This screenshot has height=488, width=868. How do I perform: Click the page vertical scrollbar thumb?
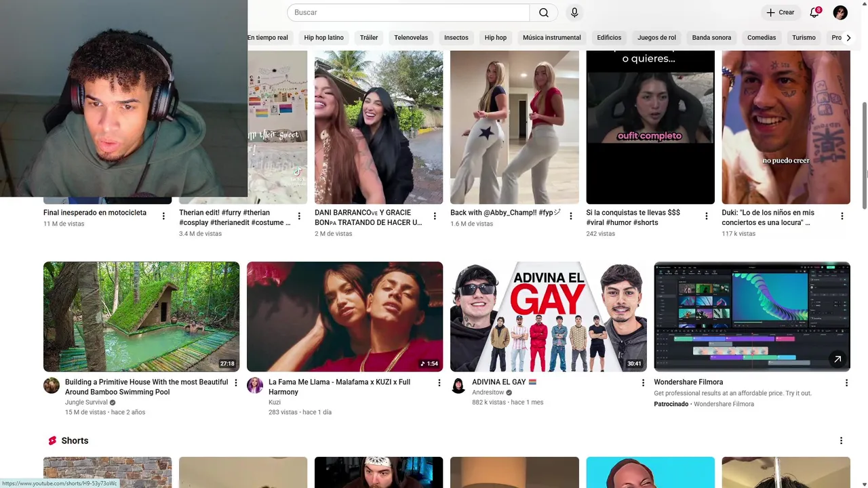pyautogui.click(x=864, y=156)
